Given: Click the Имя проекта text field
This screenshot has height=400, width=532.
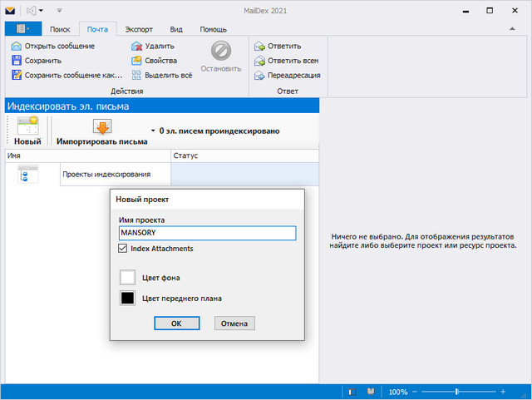Looking at the screenshot, I should click(x=207, y=234).
